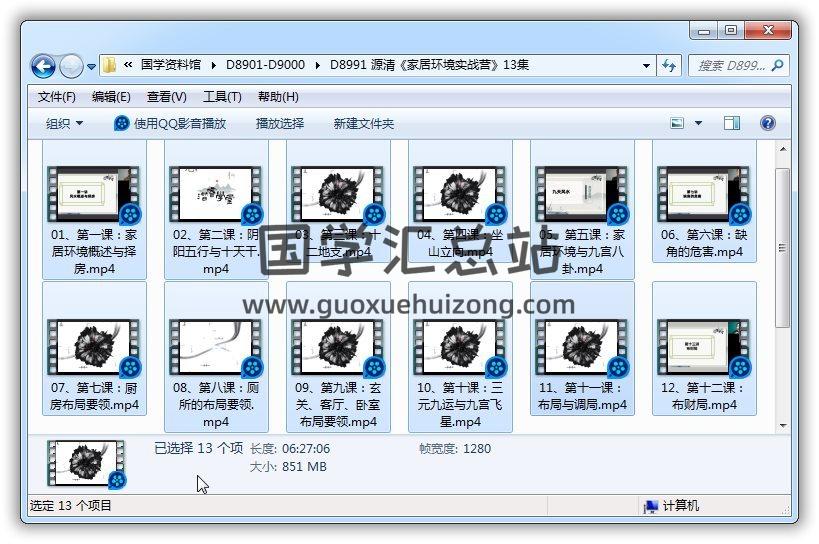
Task: Navigate to 国学资料馆 in the address path
Action: [171, 65]
